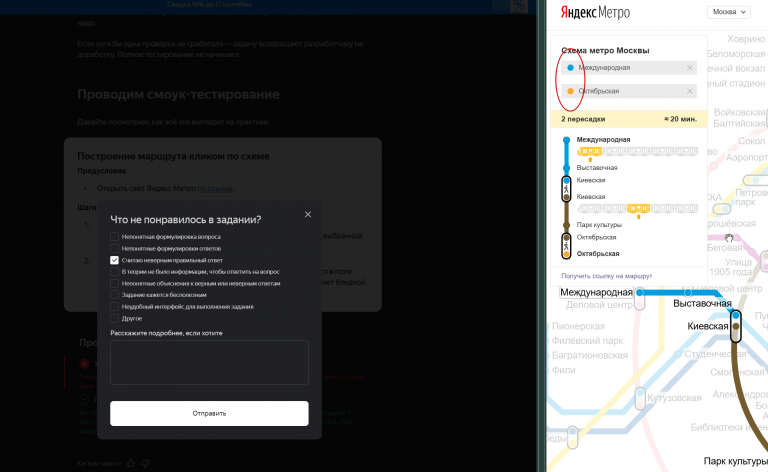768x472 pixels.
Task: Select 'Кутузовская' station on the map
Action: pos(674,398)
